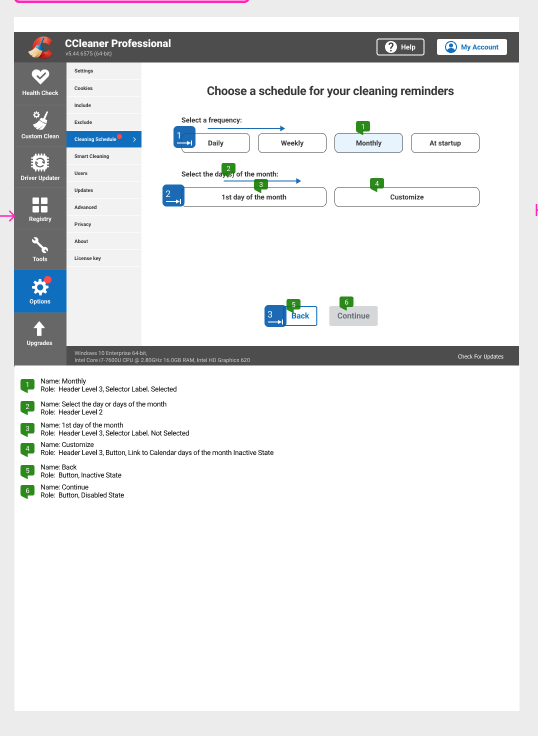
Task: Open the Advanced options page
Action: click(104, 207)
